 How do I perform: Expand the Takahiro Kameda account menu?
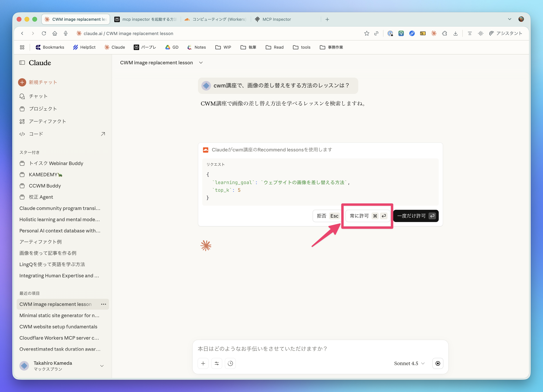pyautogui.click(x=102, y=366)
